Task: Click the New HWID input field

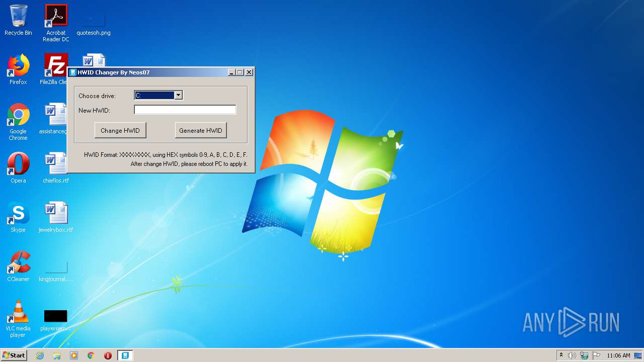Action: point(185,110)
